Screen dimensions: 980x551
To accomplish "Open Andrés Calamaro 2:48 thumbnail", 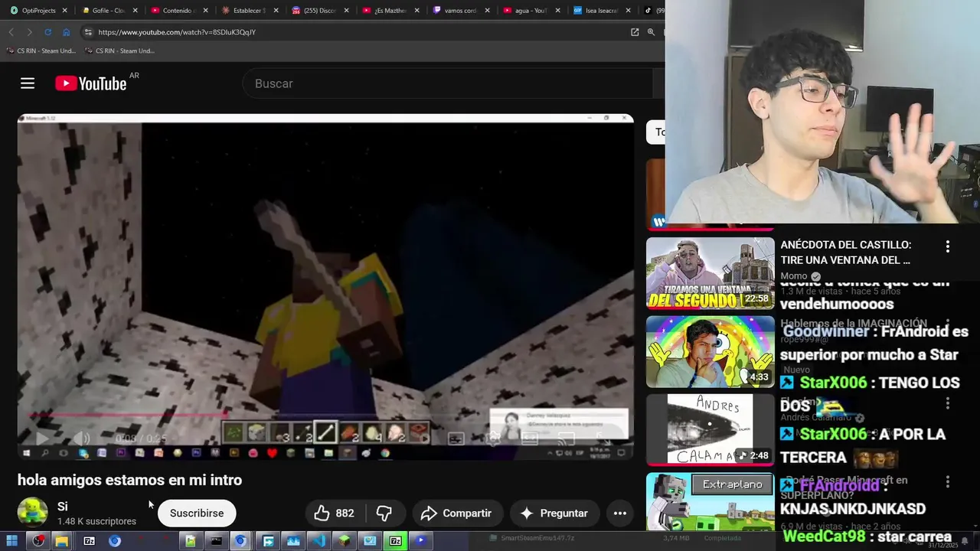I will (x=710, y=430).
